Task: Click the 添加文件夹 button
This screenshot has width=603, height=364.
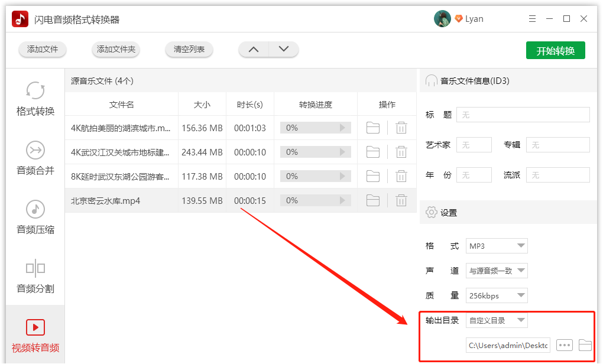Action: [x=116, y=49]
